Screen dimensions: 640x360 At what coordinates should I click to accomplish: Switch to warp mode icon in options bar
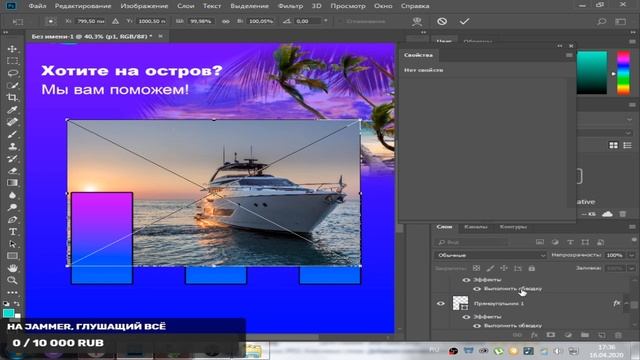[417, 21]
